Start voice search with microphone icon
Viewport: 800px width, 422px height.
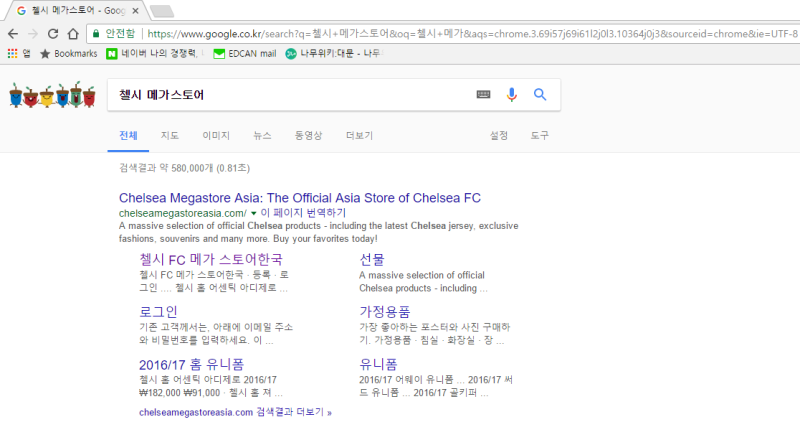pos(512,94)
